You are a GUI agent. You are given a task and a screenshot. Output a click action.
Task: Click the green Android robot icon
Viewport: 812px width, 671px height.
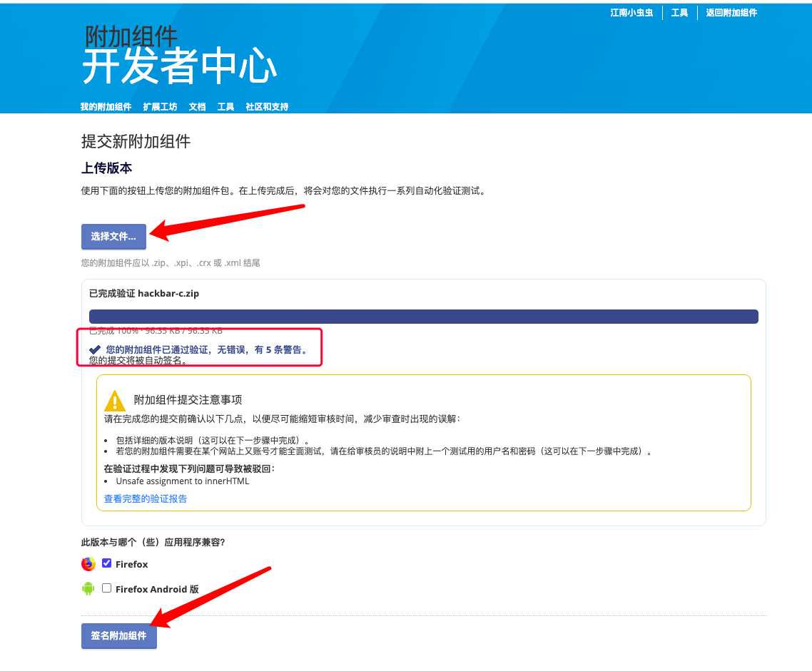[x=88, y=588]
